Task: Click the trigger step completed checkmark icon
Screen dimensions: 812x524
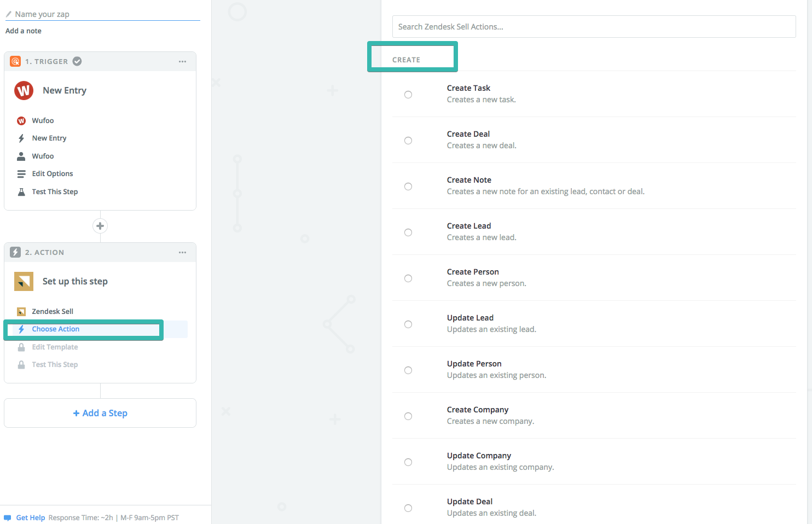Action: coord(77,61)
